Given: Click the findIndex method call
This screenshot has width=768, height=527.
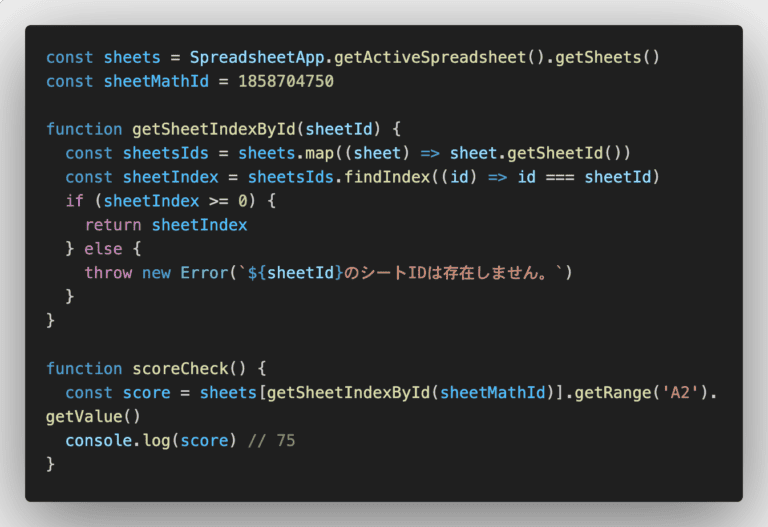Looking at the screenshot, I should point(386,177).
